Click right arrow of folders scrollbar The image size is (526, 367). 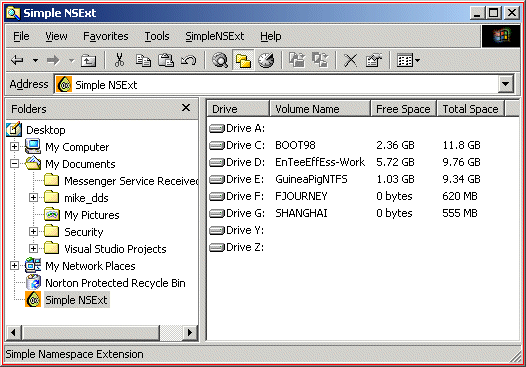pyautogui.click(x=190, y=332)
